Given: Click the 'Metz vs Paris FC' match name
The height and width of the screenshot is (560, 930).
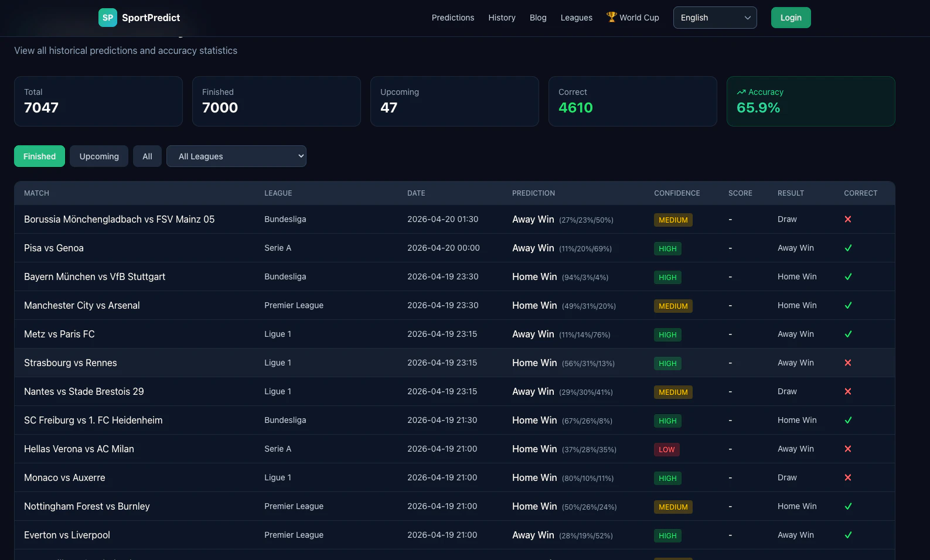Looking at the screenshot, I should (x=59, y=334).
